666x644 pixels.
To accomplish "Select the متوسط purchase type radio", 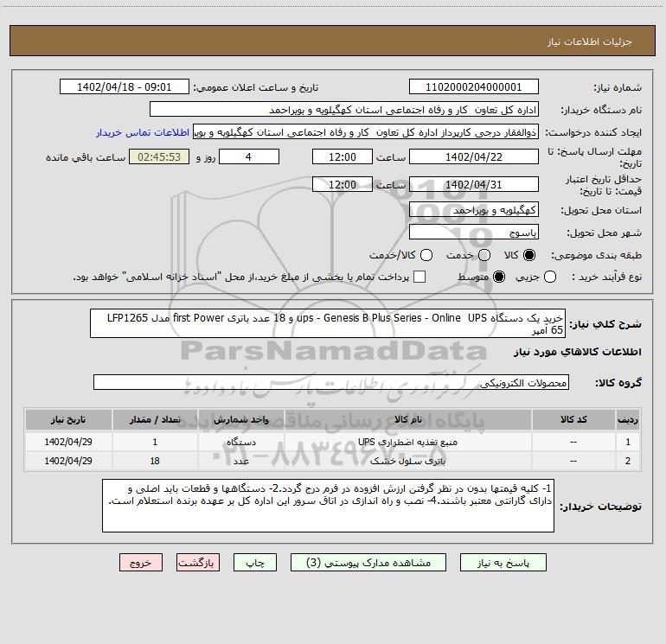I will pos(499,277).
